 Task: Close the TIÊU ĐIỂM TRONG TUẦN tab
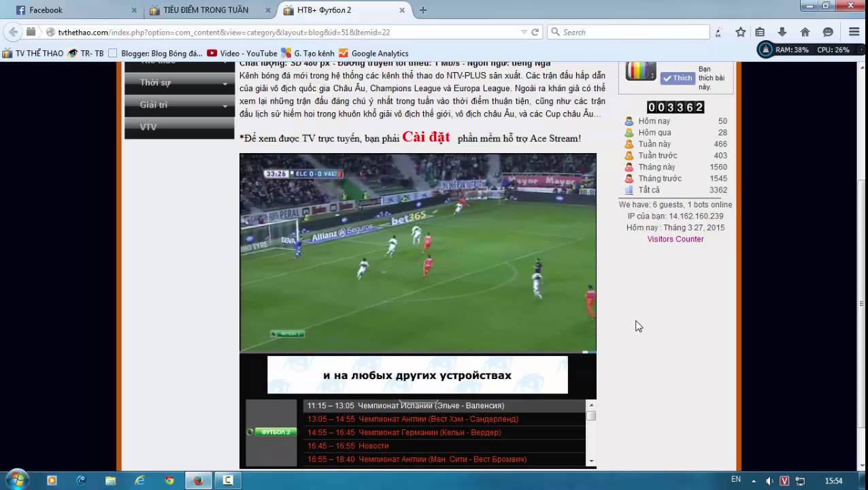pyautogui.click(x=268, y=10)
